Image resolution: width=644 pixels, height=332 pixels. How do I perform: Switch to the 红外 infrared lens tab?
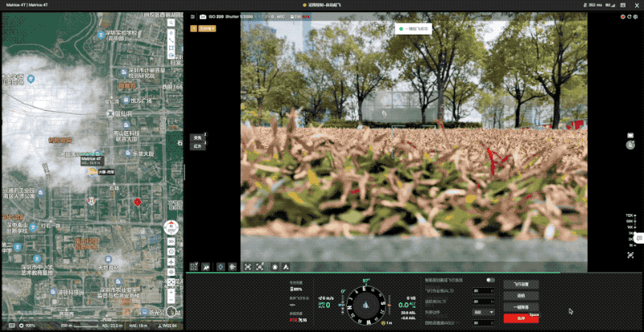[198, 146]
